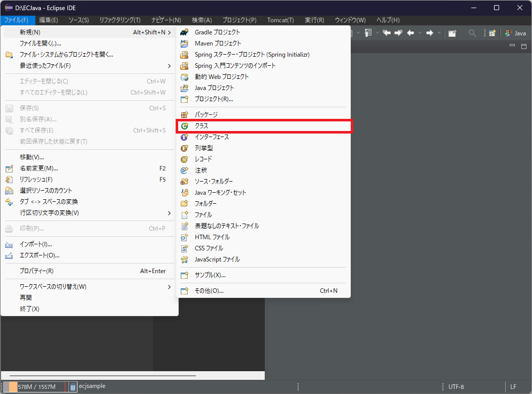Click the next annotation arrow icon

click(398, 33)
